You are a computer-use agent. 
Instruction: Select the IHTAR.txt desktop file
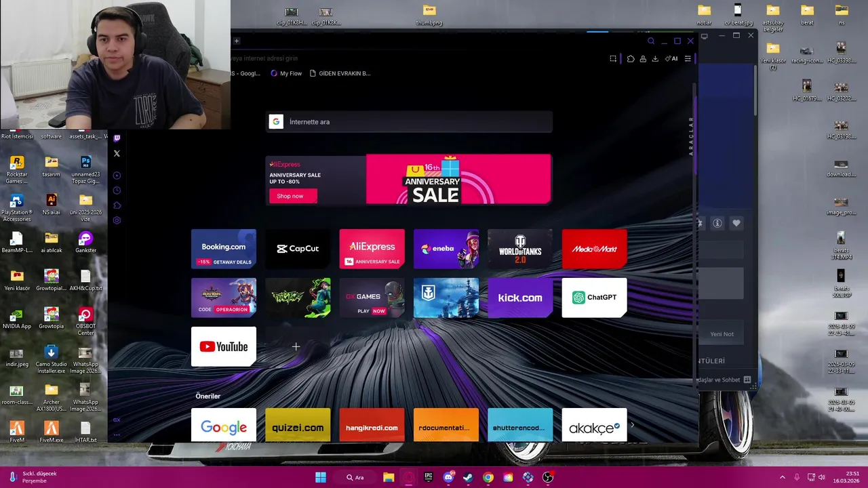point(85,432)
